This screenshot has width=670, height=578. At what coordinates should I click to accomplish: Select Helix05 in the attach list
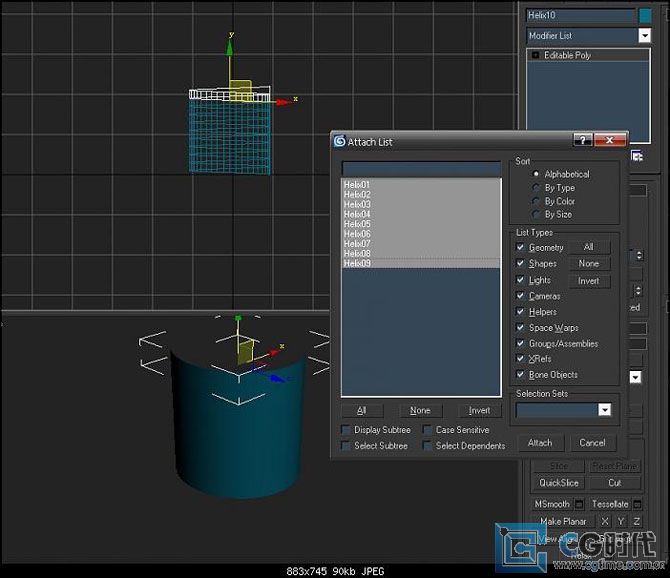(421, 224)
